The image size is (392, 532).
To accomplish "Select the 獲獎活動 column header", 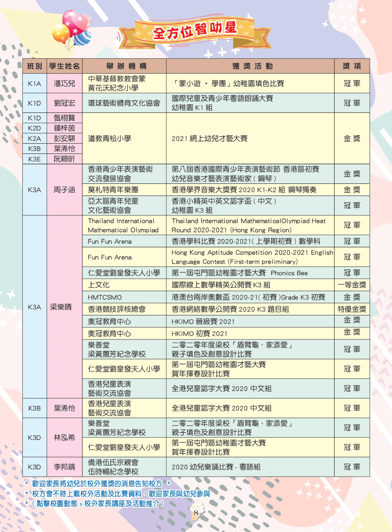I will [x=250, y=66].
